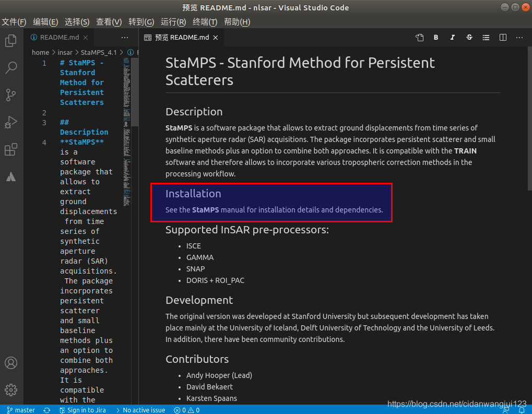This screenshot has height=414, width=532.
Task: Open the Source Control view
Action: (11, 95)
